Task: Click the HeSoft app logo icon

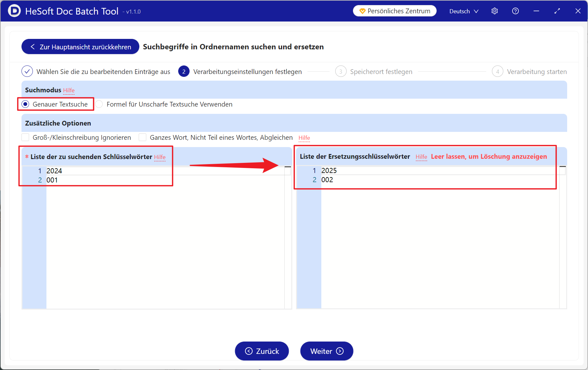Action: [14, 11]
